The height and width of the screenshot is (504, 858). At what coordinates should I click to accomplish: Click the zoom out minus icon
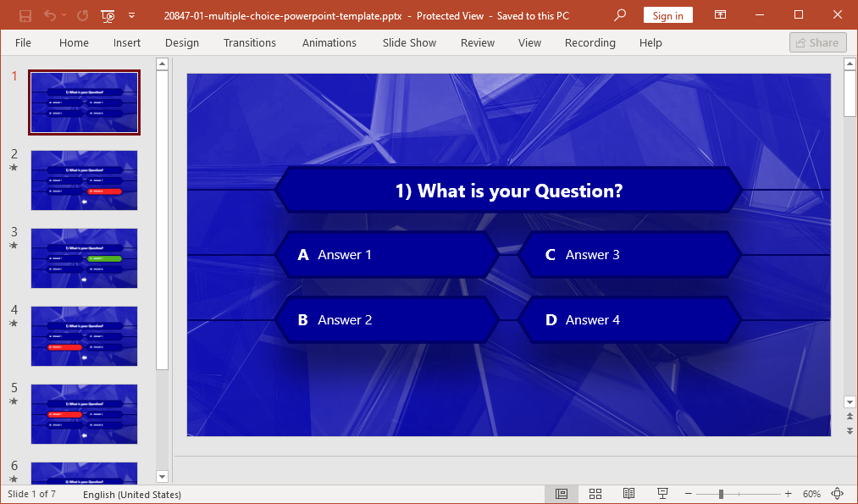tap(689, 494)
